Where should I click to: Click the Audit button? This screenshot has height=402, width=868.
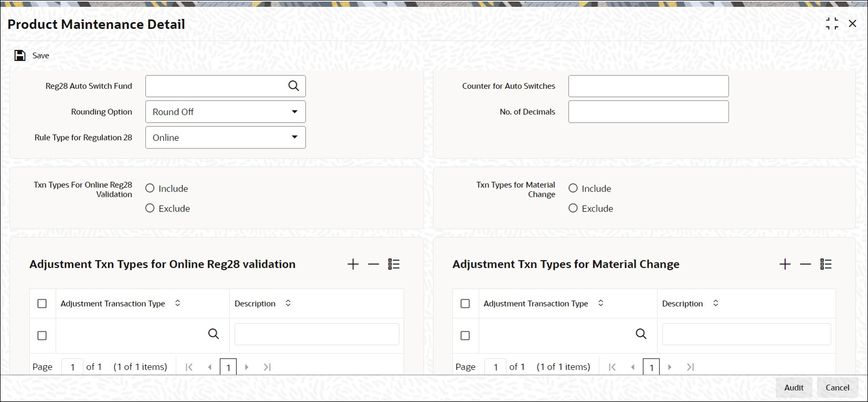tap(794, 388)
